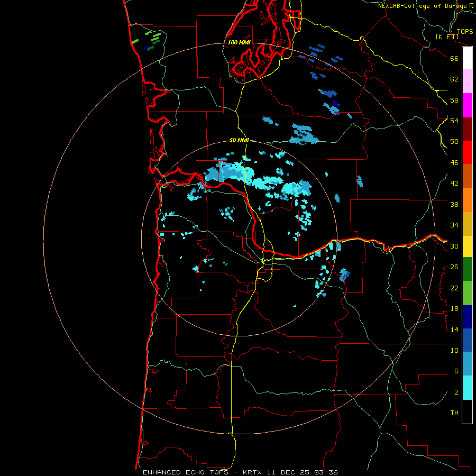Image resolution: width=476 pixels, height=476 pixels.
Task: Click the 58 legend value
Action: click(454, 100)
